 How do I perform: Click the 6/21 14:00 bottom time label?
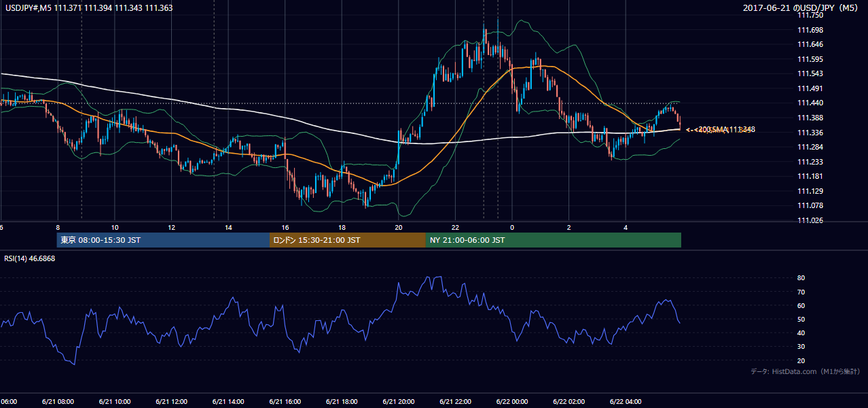(228, 401)
